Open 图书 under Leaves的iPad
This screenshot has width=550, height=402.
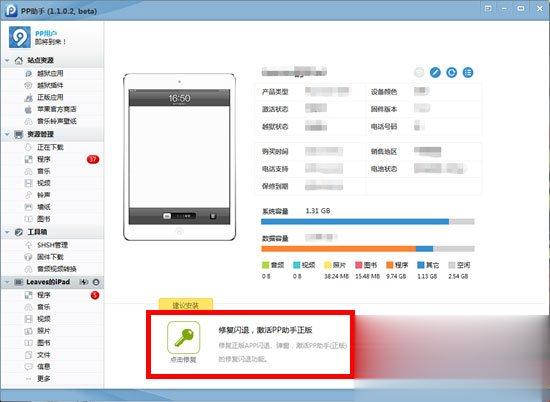(x=44, y=343)
